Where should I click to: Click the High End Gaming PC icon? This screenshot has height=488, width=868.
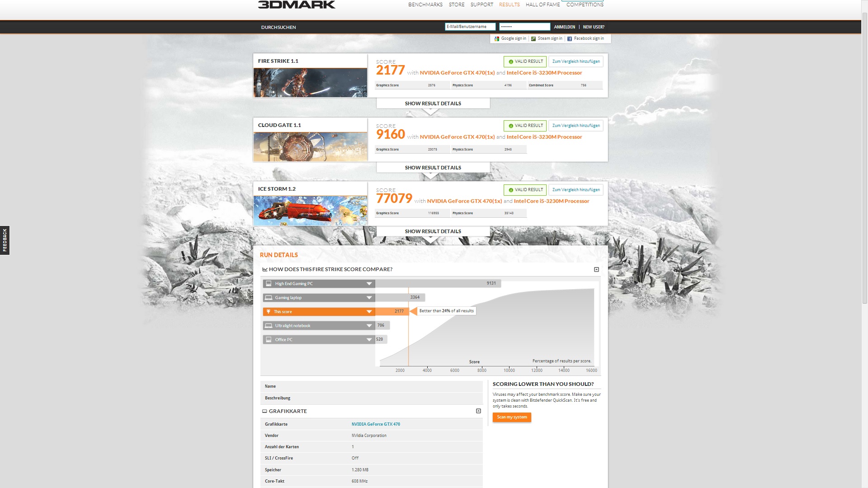269,284
